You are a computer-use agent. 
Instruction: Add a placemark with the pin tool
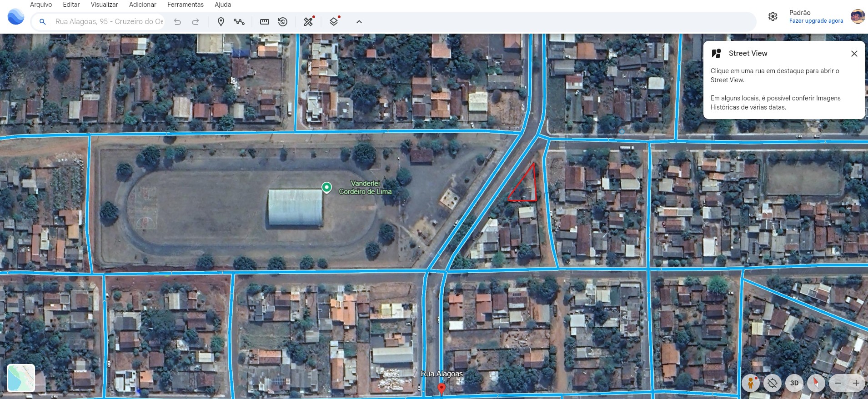point(221,22)
